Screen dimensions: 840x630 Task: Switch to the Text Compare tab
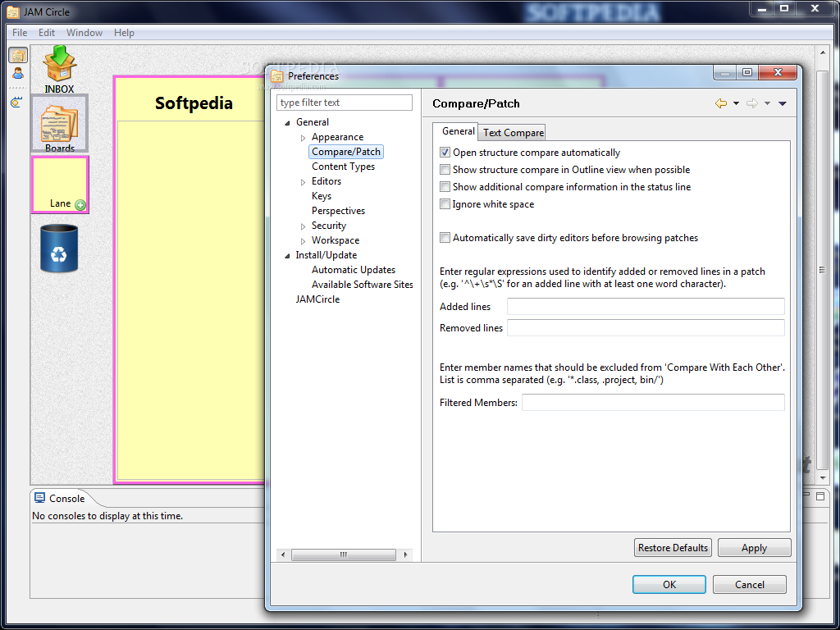[x=514, y=132]
